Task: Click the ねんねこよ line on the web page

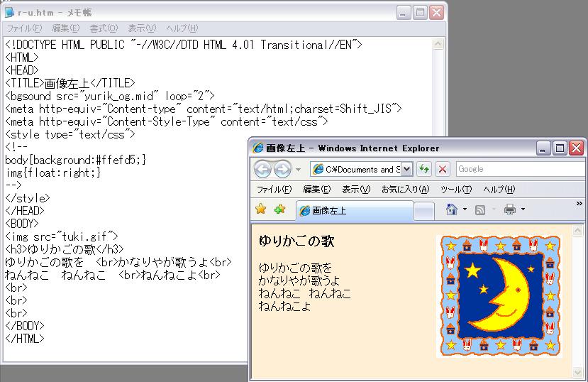Action: (284, 306)
